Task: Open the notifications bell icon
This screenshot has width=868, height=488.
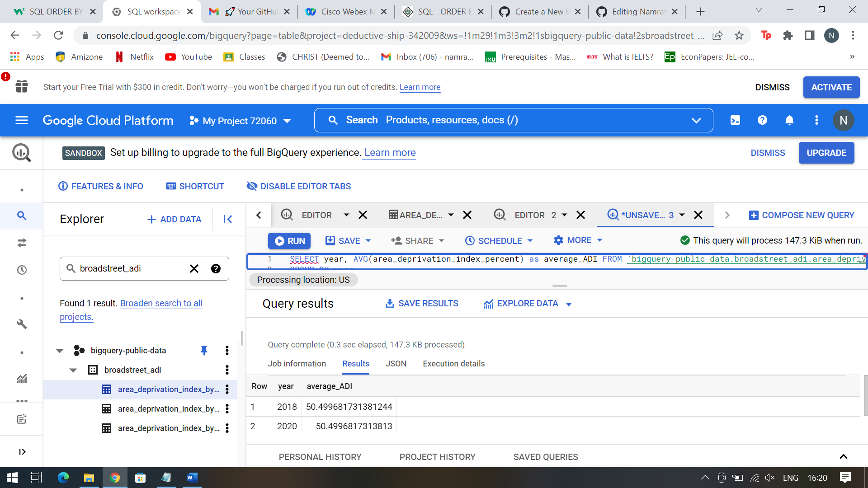Action: 789,120
